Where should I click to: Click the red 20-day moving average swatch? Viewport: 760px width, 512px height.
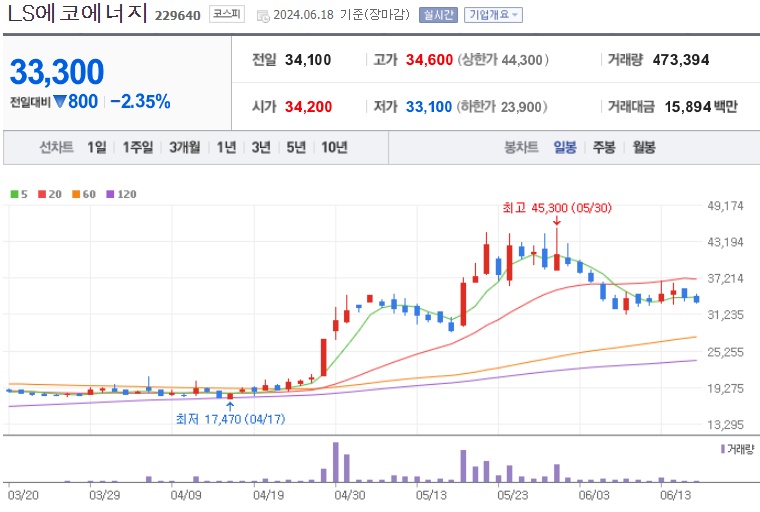pyautogui.click(x=42, y=194)
